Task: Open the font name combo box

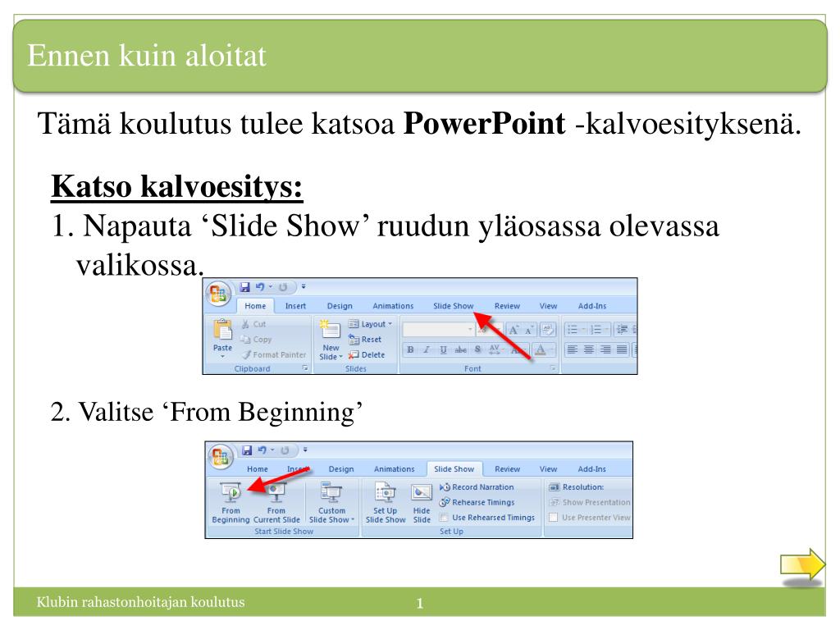Action: [x=438, y=330]
